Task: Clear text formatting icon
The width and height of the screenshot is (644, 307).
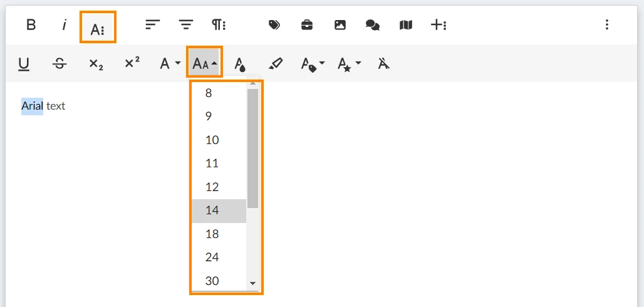Action: (383, 64)
